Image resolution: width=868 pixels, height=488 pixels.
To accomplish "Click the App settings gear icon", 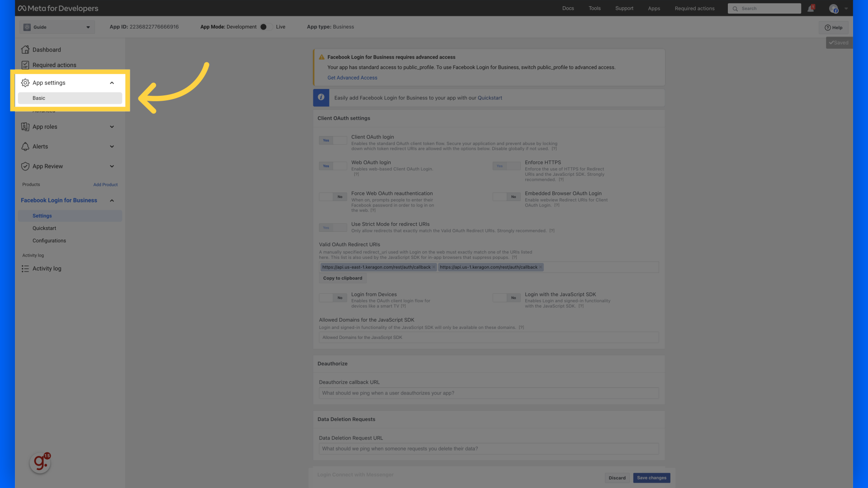I will tap(25, 83).
